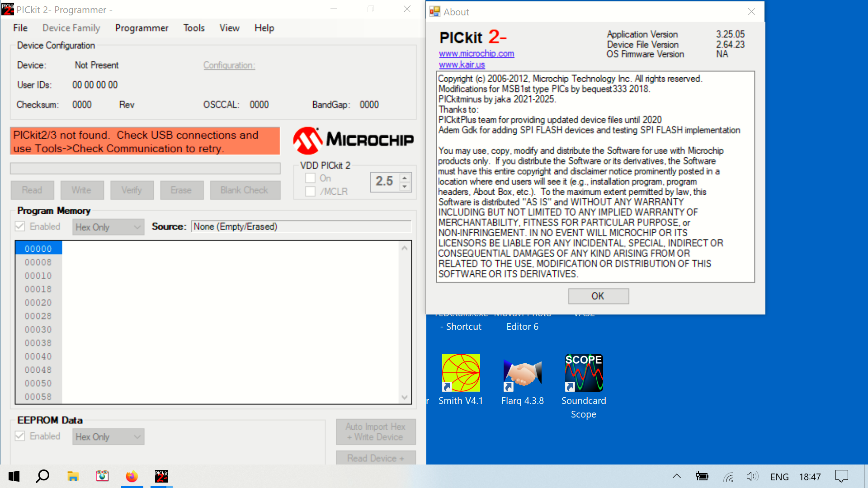Click the battery tray icon

[x=702, y=476]
